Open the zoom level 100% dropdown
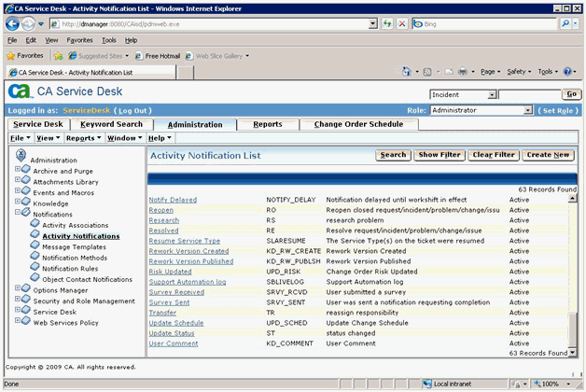Viewport: 586px width, 392px height. (x=568, y=384)
